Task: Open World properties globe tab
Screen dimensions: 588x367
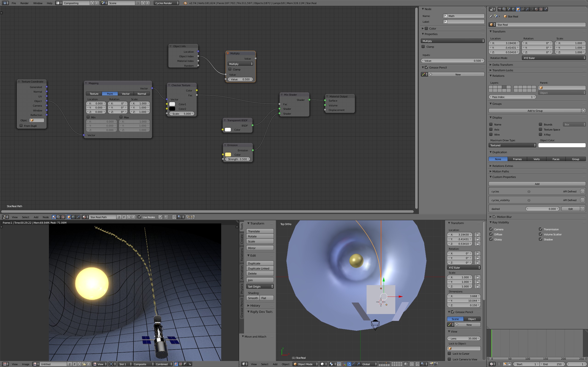Action: click(513, 9)
